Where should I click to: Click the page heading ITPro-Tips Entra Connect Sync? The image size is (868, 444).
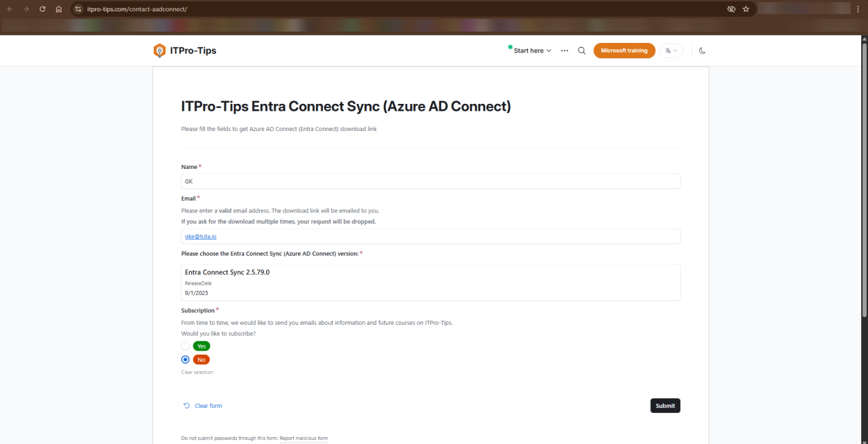(x=346, y=107)
